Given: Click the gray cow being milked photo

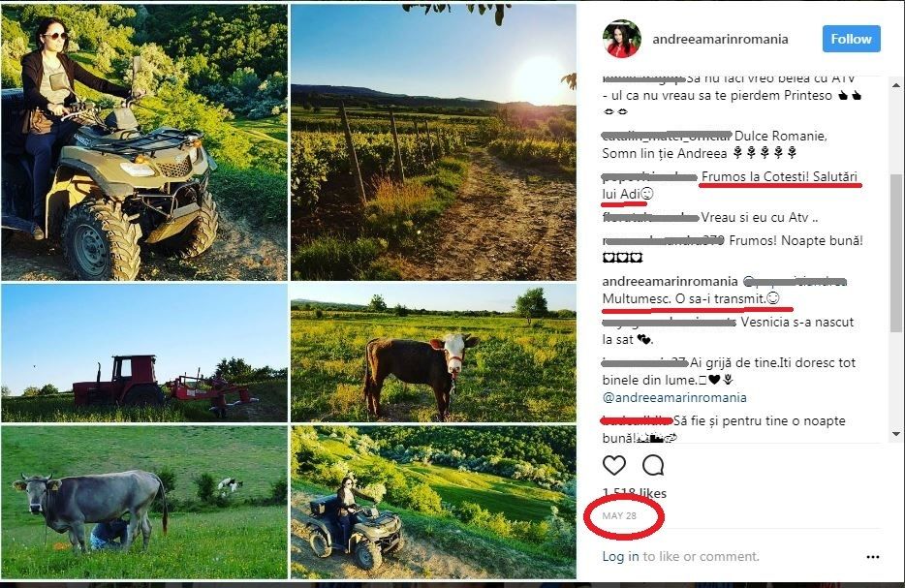Looking at the screenshot, I should pyautogui.click(x=144, y=502).
